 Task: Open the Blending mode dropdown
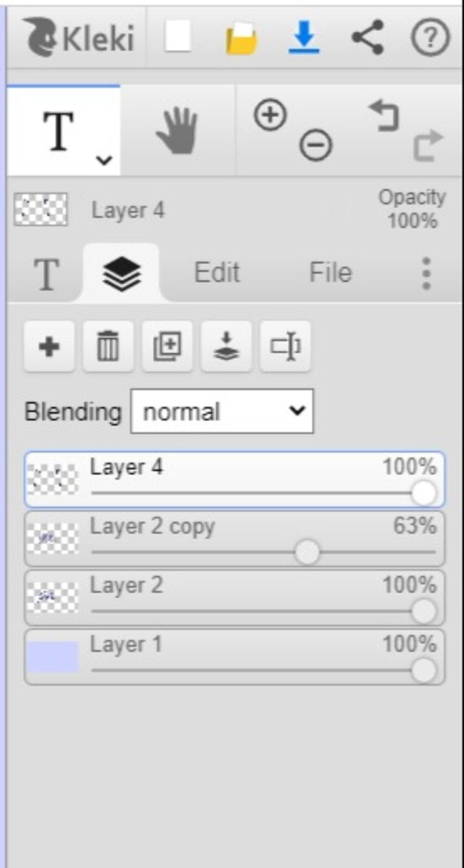tap(222, 411)
